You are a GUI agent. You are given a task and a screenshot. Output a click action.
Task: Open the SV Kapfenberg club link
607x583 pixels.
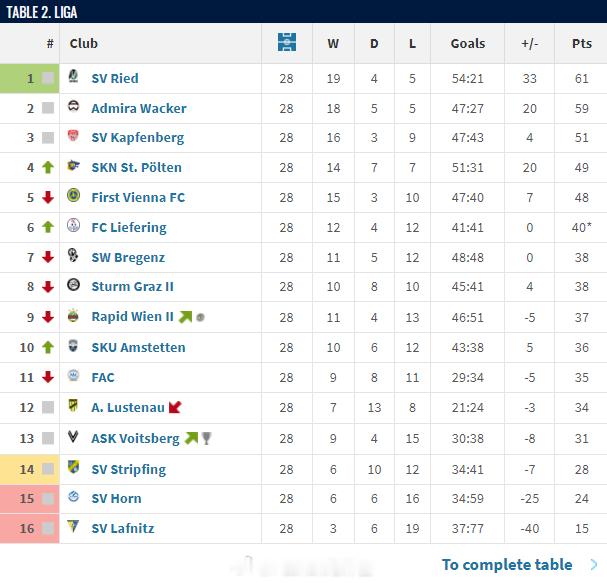click(x=137, y=138)
